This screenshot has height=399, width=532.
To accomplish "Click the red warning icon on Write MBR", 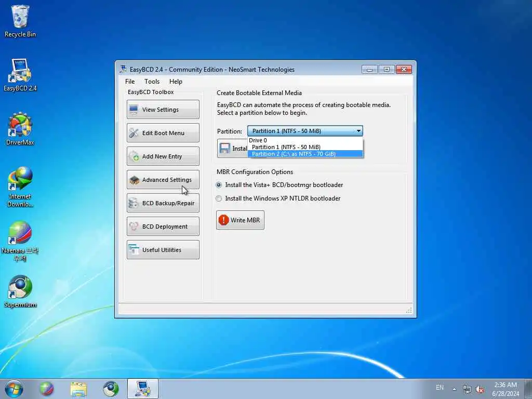I will (x=223, y=220).
